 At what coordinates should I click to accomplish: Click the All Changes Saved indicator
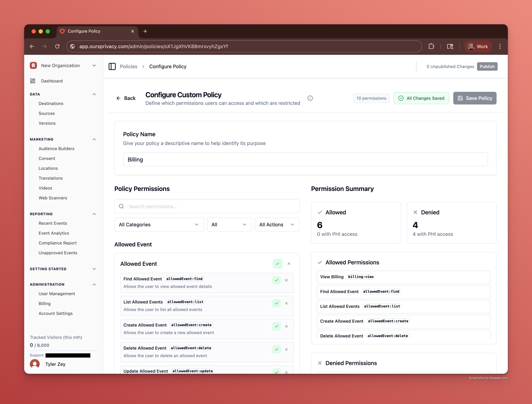[421, 98]
